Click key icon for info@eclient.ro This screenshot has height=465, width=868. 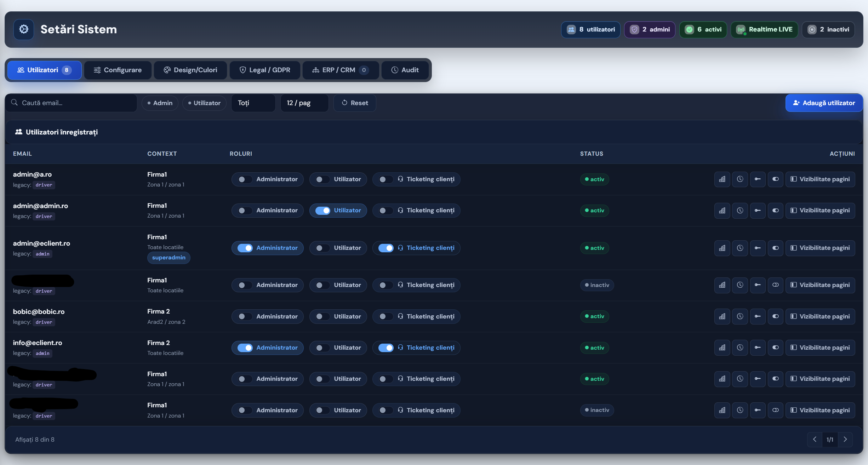(758, 348)
